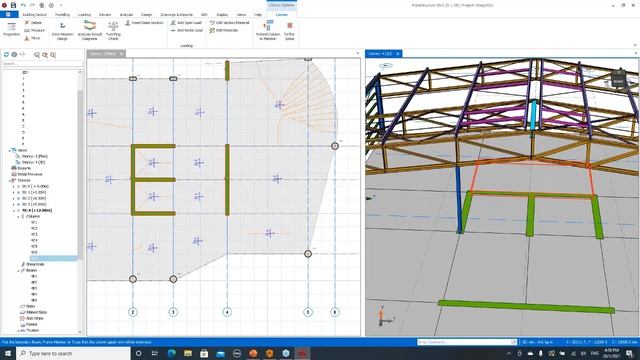Image resolution: width=640 pixels, height=360 pixels.
Task: Save the project from quick access toolbar
Action: point(13,5)
